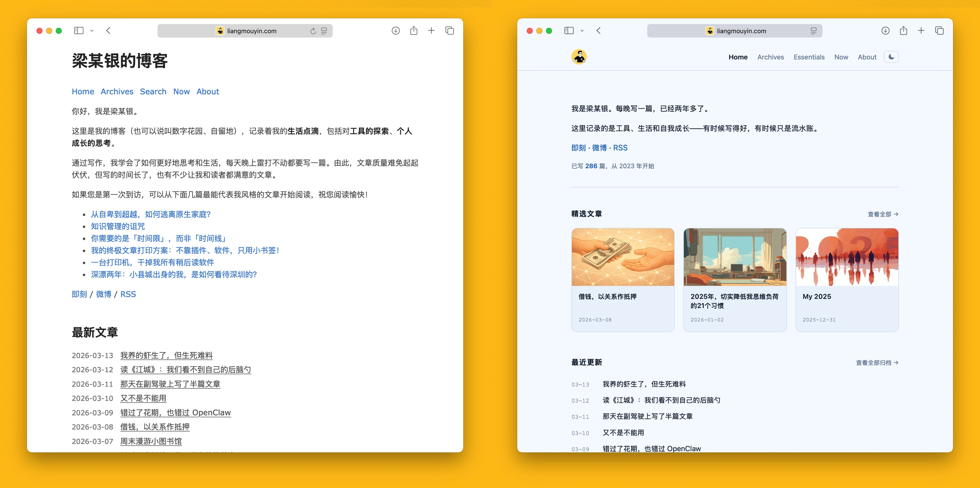Image resolution: width=980 pixels, height=488 pixels.
Task: Click site favicon in left window address bar
Action: click(220, 31)
